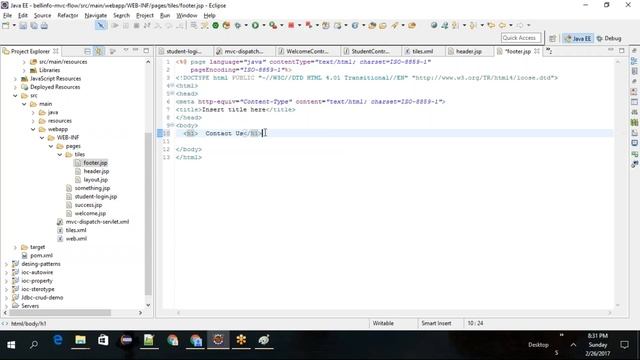This screenshot has height=360, width=640.
Task: Click the Project Explorer vertical scrollbar
Action: (148, 213)
